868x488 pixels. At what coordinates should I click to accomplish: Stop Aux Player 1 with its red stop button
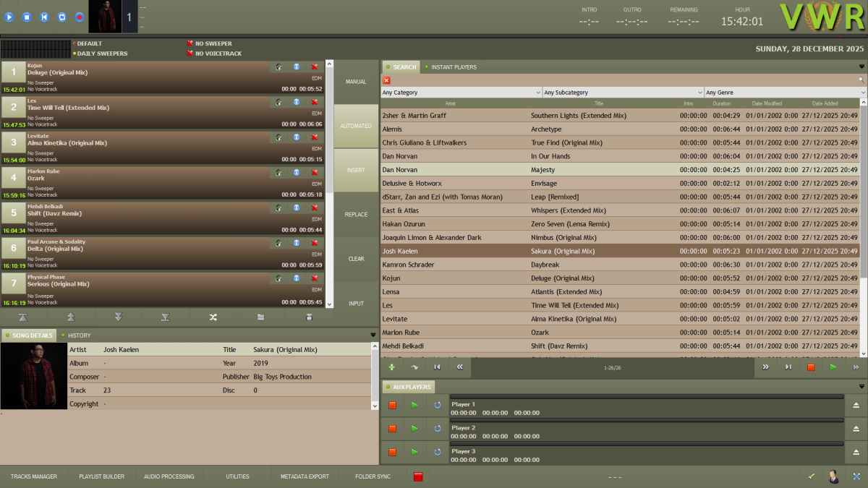pyautogui.click(x=392, y=405)
